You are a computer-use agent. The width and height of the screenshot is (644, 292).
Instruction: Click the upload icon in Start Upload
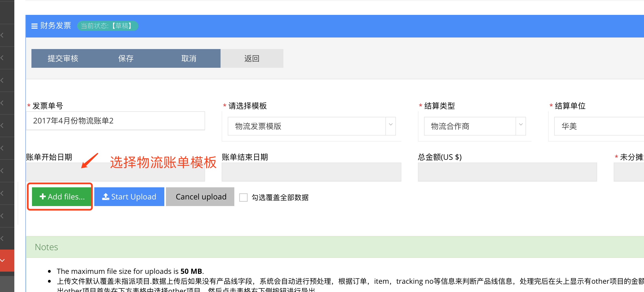(106, 196)
